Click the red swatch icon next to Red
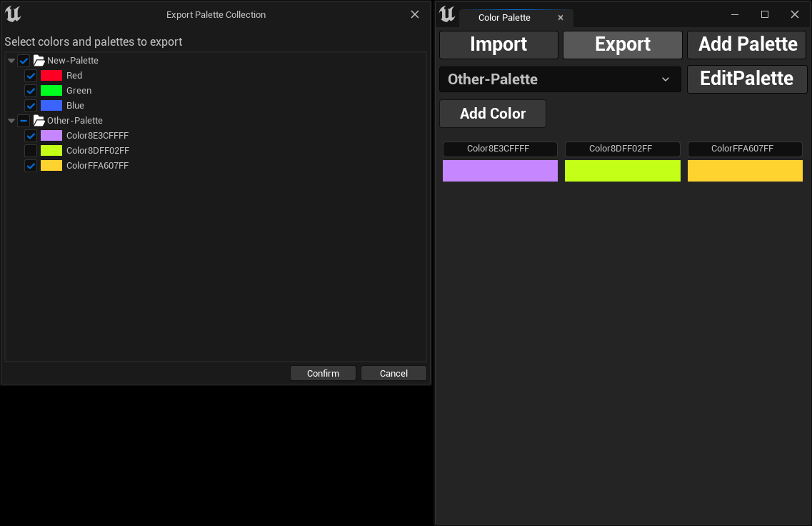The width and height of the screenshot is (812, 526). (52, 75)
